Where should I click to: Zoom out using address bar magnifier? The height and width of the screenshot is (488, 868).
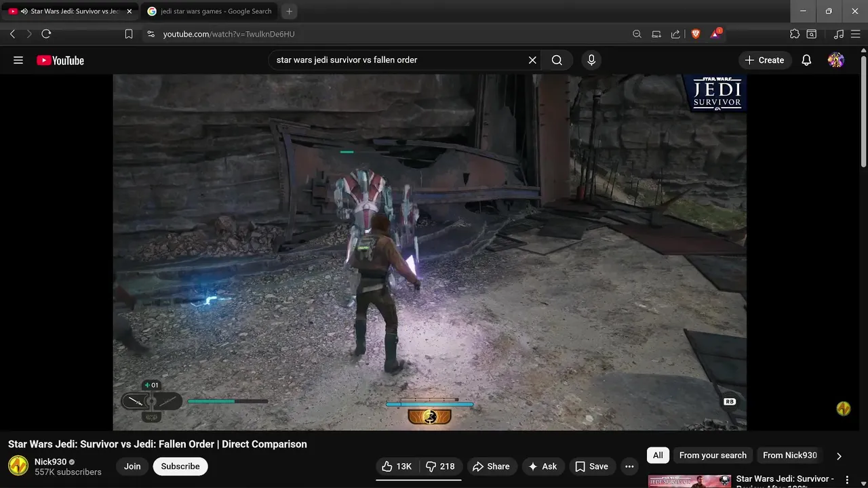pyautogui.click(x=637, y=34)
